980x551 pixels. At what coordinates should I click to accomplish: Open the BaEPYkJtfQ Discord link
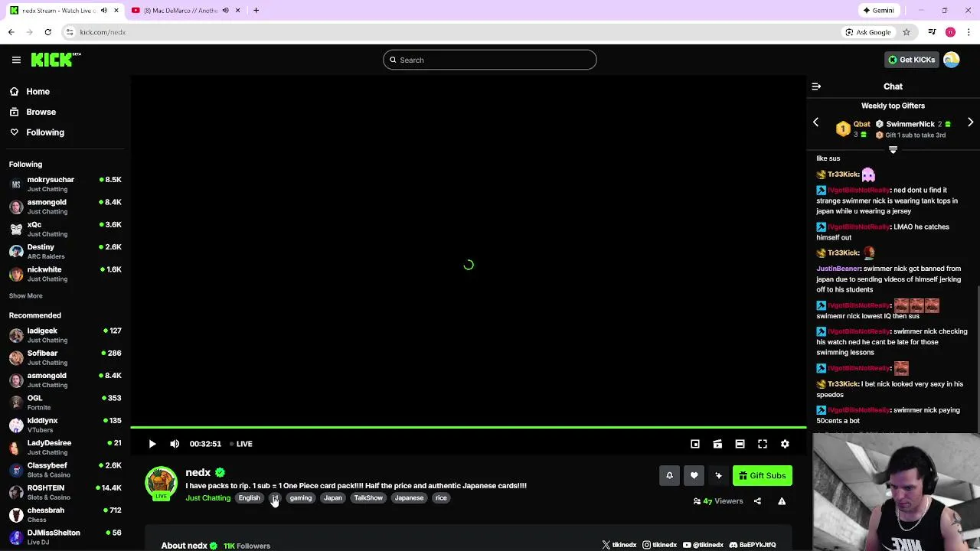tap(753, 545)
